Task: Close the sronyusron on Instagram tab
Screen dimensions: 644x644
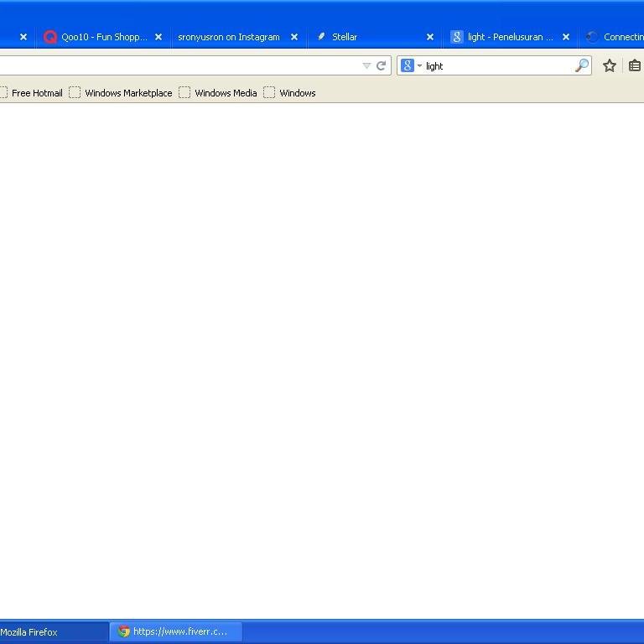Action: coord(294,37)
